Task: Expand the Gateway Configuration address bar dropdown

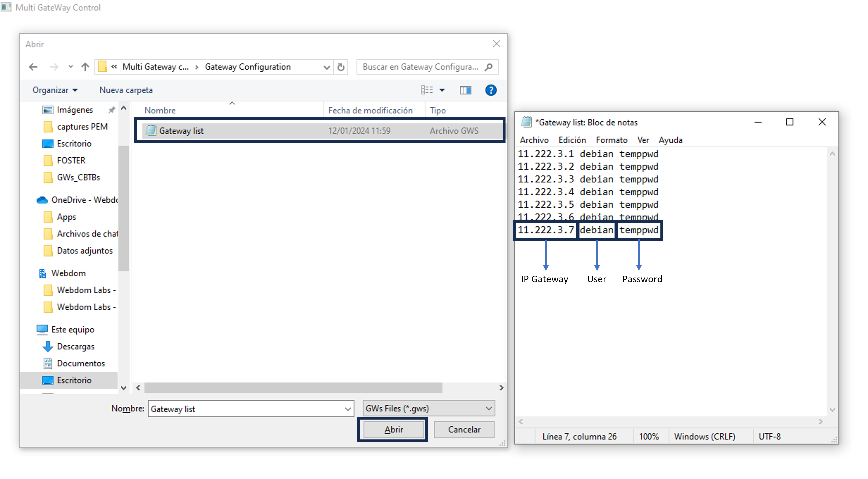Action: (326, 67)
